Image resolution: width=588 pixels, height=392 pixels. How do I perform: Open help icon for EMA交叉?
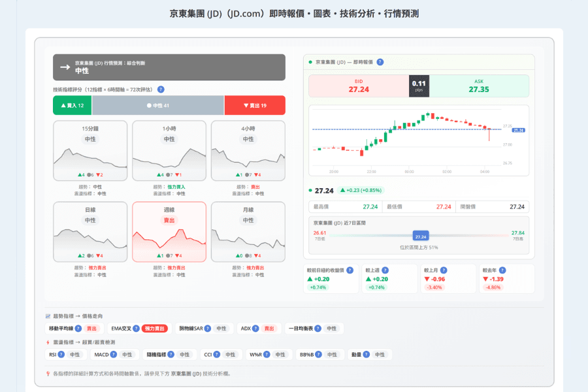click(136, 328)
